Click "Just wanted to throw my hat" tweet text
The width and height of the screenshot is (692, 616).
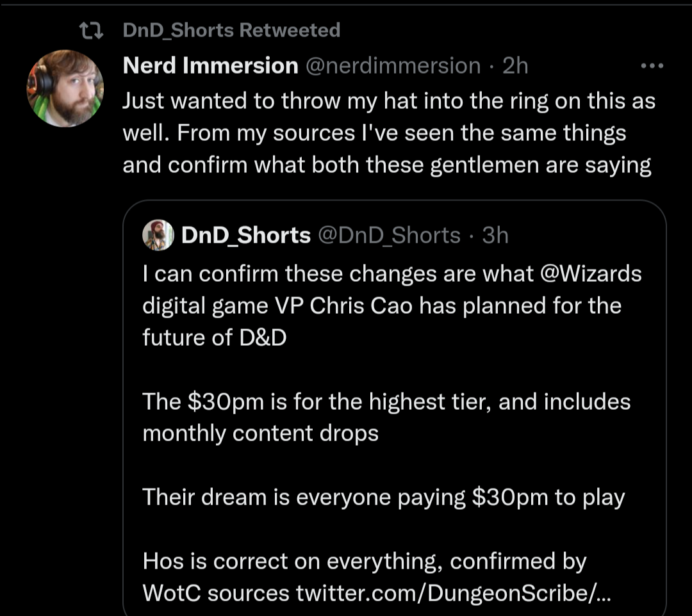(x=388, y=101)
